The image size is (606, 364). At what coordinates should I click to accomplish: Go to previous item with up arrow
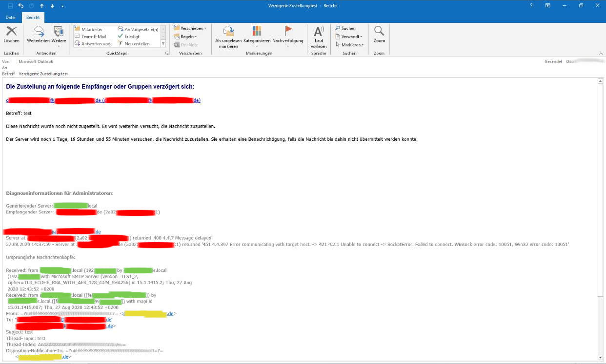pyautogui.click(x=42, y=5)
